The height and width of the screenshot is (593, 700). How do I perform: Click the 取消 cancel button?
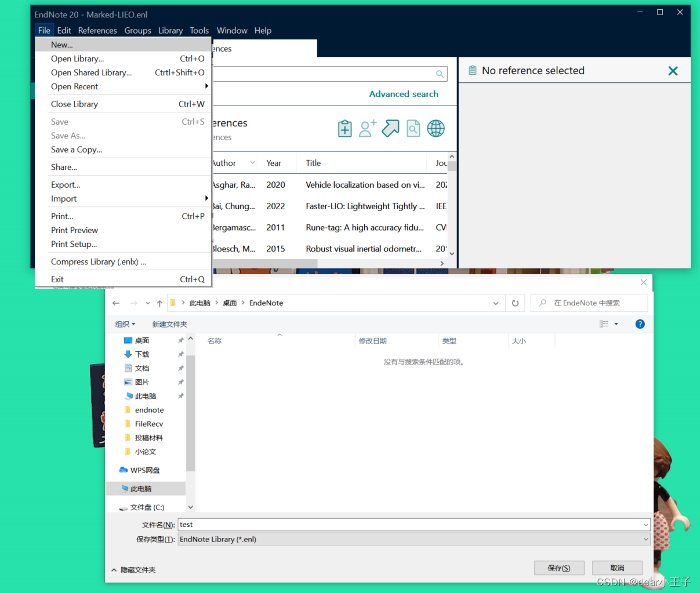point(617,568)
